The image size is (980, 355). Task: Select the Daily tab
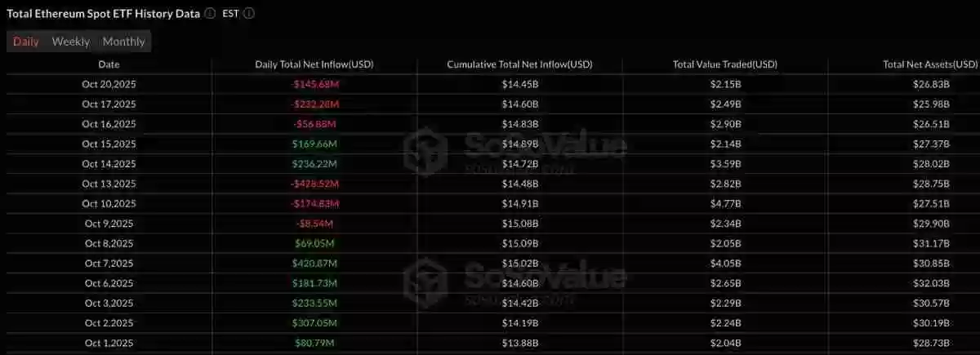pos(26,42)
